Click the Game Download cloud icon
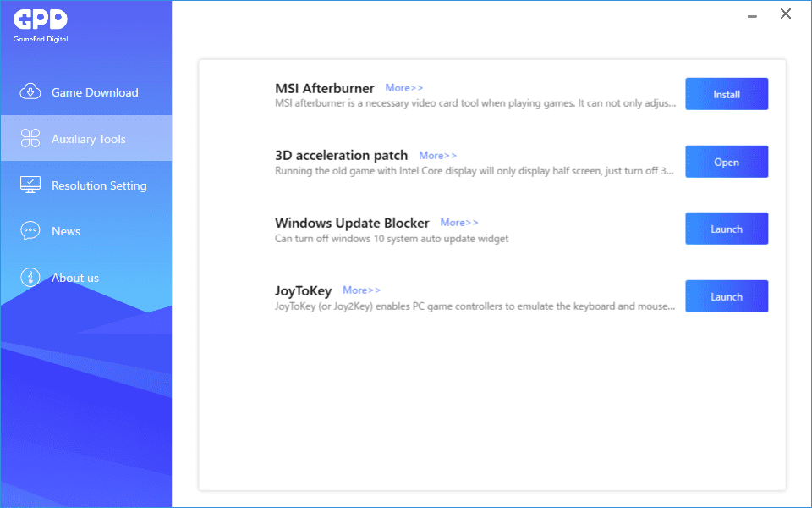Image resolution: width=812 pixels, height=508 pixels. click(x=30, y=91)
